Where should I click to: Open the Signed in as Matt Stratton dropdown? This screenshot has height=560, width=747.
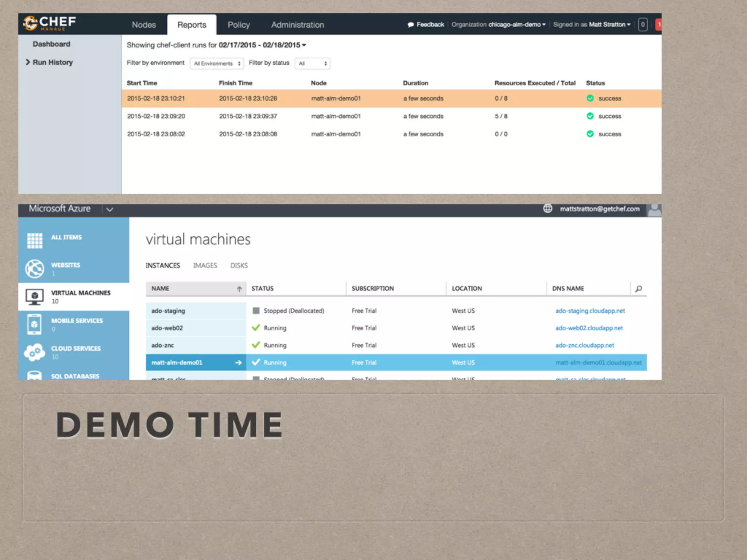(x=592, y=24)
